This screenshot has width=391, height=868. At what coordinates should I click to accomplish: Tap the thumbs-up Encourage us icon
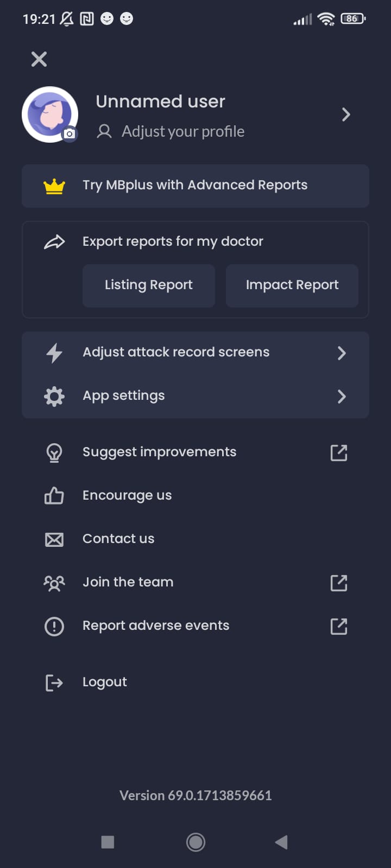(54, 496)
